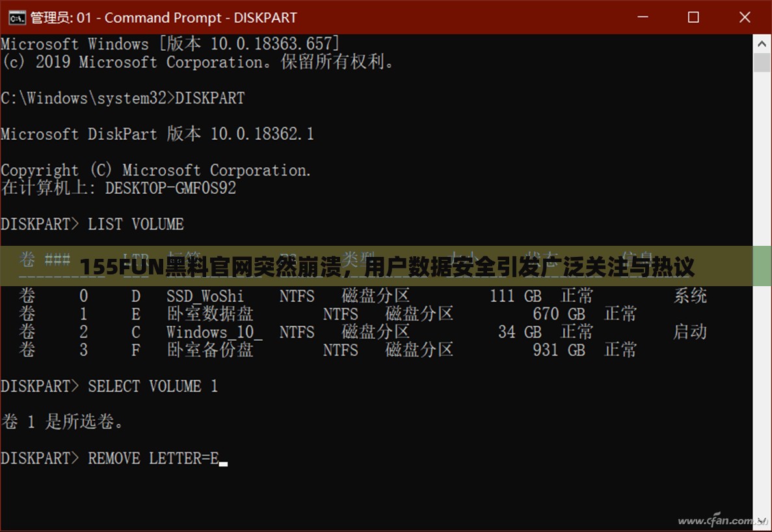
Task: Click the scrollbar up arrow
Action: (762, 42)
